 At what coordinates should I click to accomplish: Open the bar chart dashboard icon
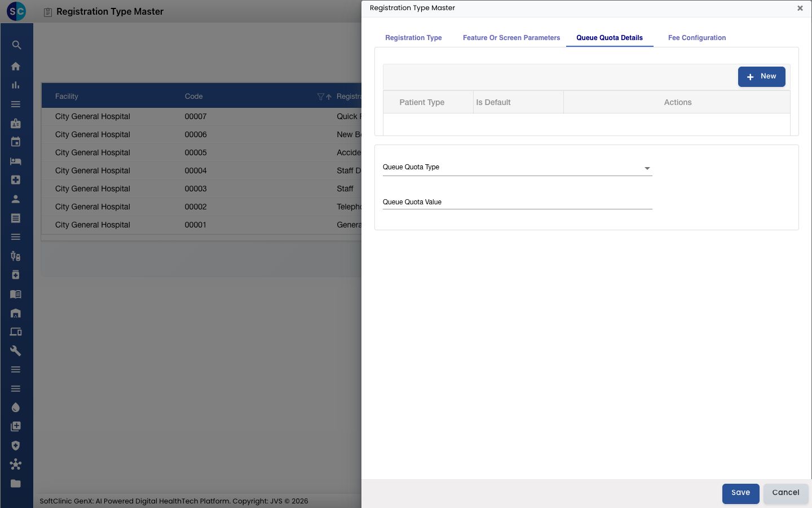(x=16, y=85)
